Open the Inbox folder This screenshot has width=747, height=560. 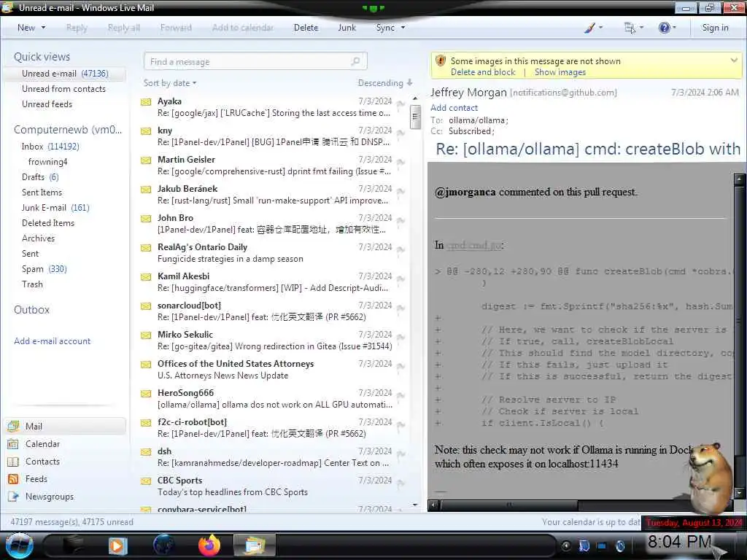[x=50, y=146]
